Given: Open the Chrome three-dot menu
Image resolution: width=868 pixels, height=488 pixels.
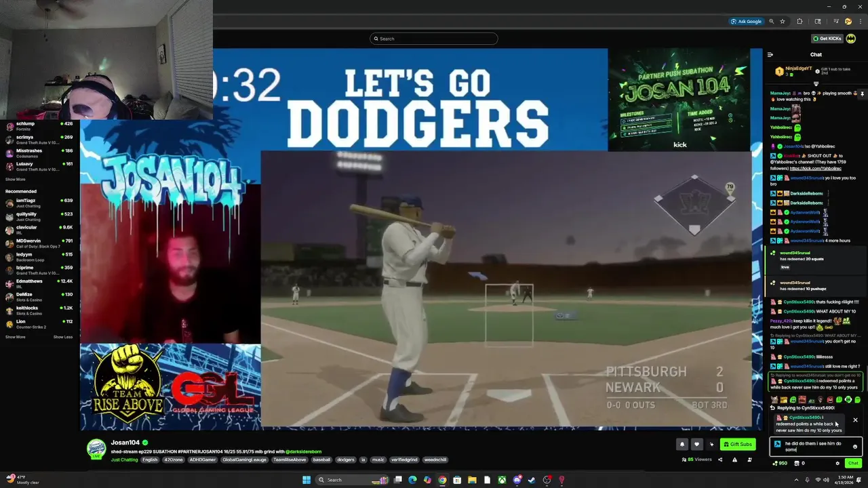Looking at the screenshot, I should click(x=859, y=21).
